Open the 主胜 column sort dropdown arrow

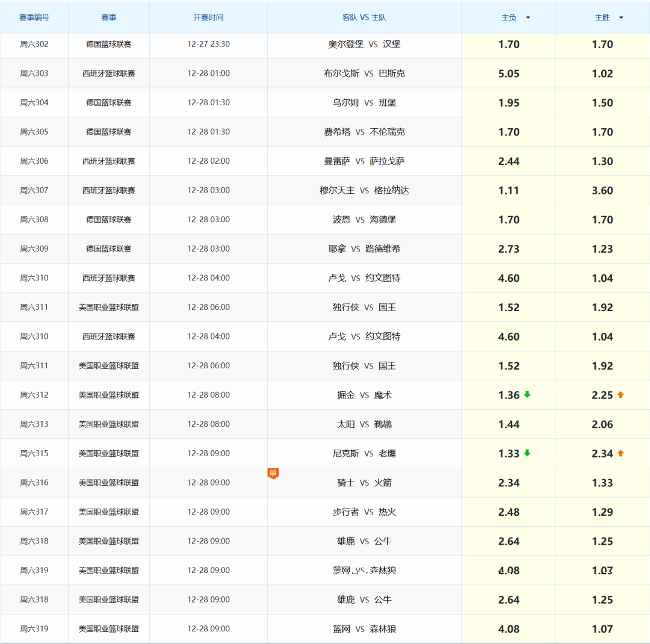[x=621, y=17]
